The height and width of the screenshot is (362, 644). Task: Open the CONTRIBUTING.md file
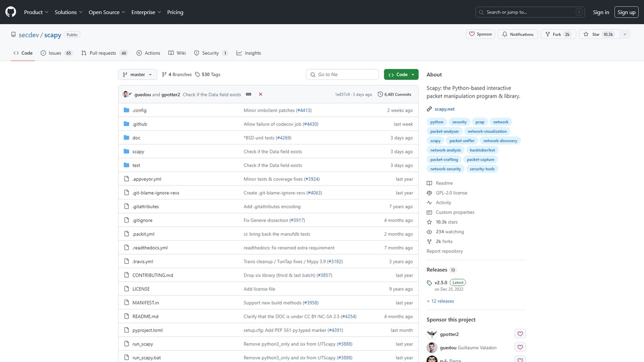point(153,275)
